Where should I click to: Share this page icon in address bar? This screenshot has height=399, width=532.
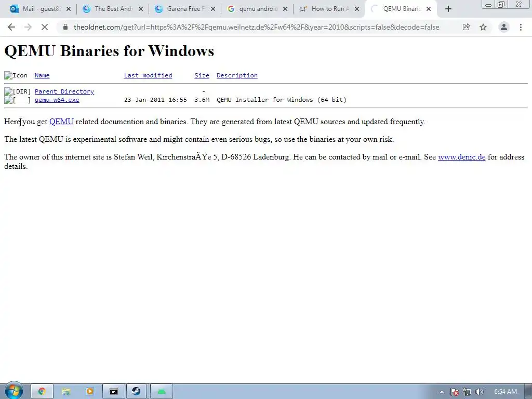(466, 27)
